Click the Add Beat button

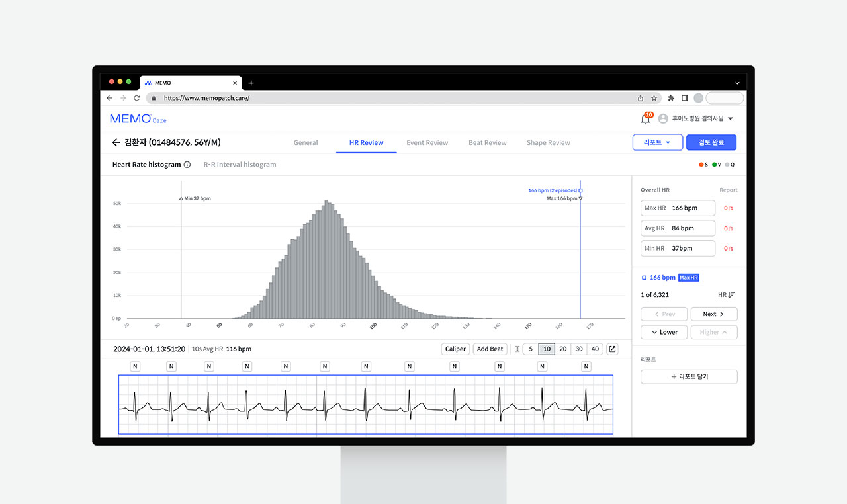pyautogui.click(x=490, y=349)
